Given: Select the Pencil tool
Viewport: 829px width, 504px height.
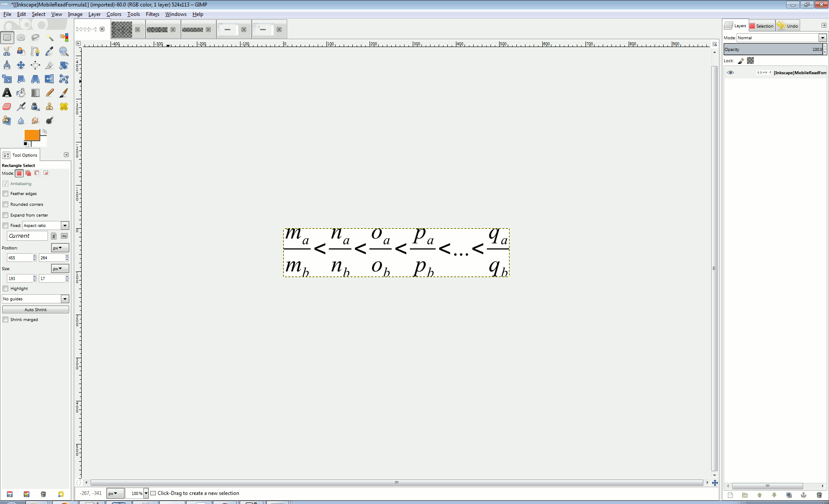Looking at the screenshot, I should tap(50, 93).
